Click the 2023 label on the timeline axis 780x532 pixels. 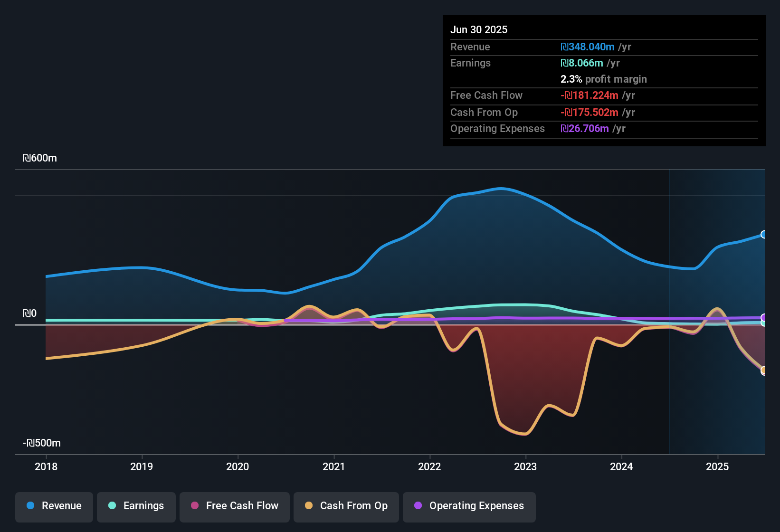pyautogui.click(x=525, y=467)
